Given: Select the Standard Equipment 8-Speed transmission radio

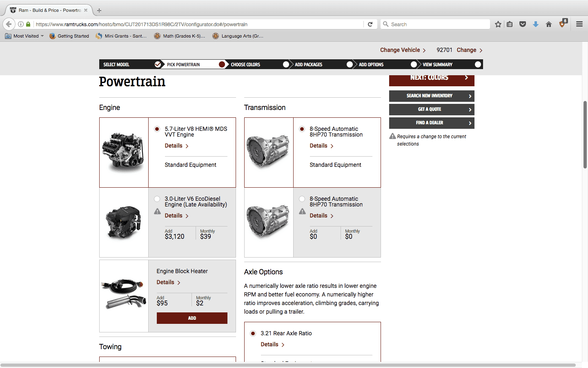Looking at the screenshot, I should [302, 129].
